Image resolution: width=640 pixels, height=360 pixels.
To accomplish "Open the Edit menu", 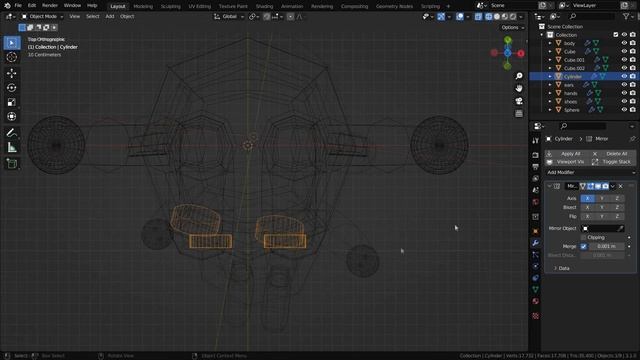I will [x=32, y=6].
